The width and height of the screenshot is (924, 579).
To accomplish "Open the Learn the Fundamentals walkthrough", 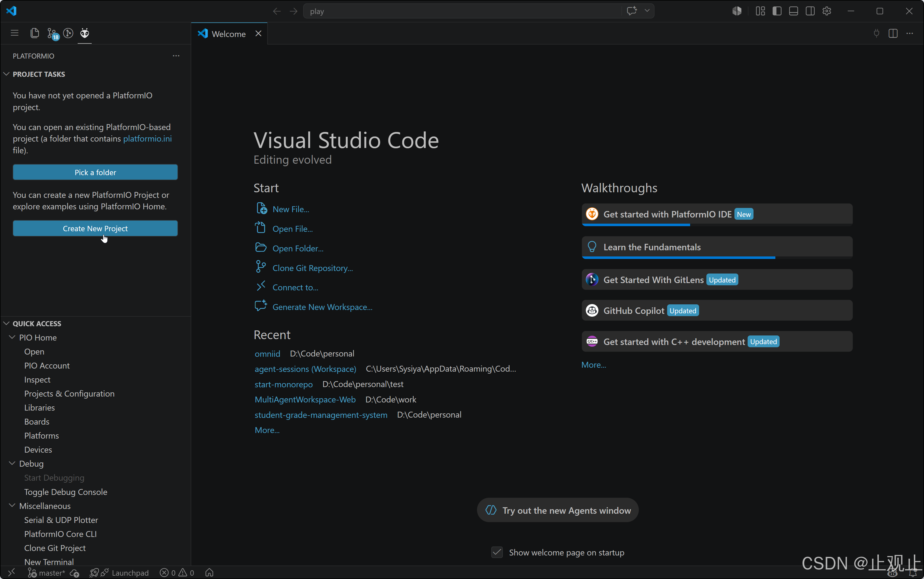I will click(717, 247).
